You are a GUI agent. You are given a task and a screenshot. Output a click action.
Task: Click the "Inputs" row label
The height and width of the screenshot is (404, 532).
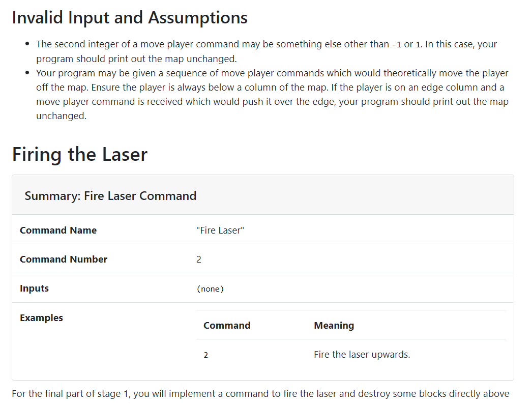[34, 288]
